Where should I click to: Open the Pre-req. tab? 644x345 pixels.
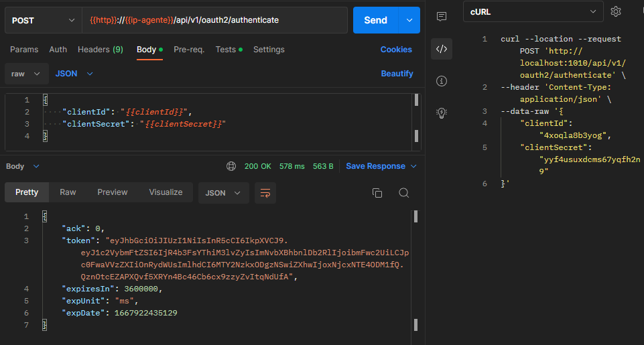coord(188,50)
